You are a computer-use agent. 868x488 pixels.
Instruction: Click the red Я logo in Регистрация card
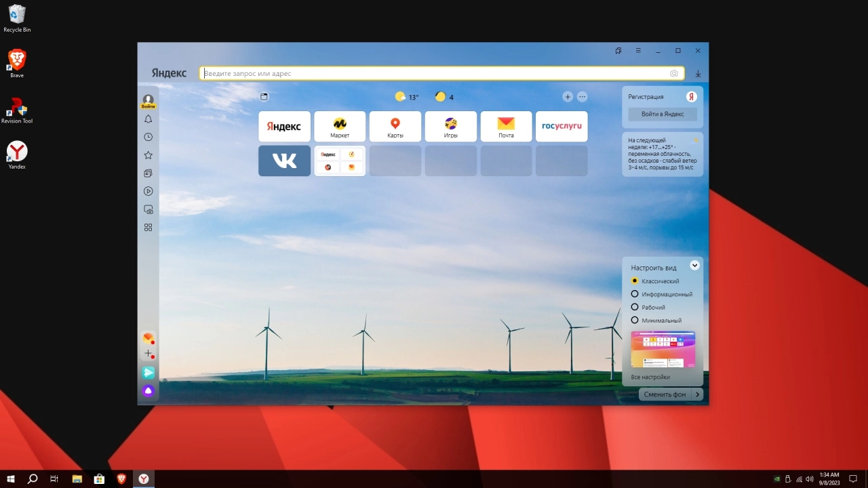(692, 97)
